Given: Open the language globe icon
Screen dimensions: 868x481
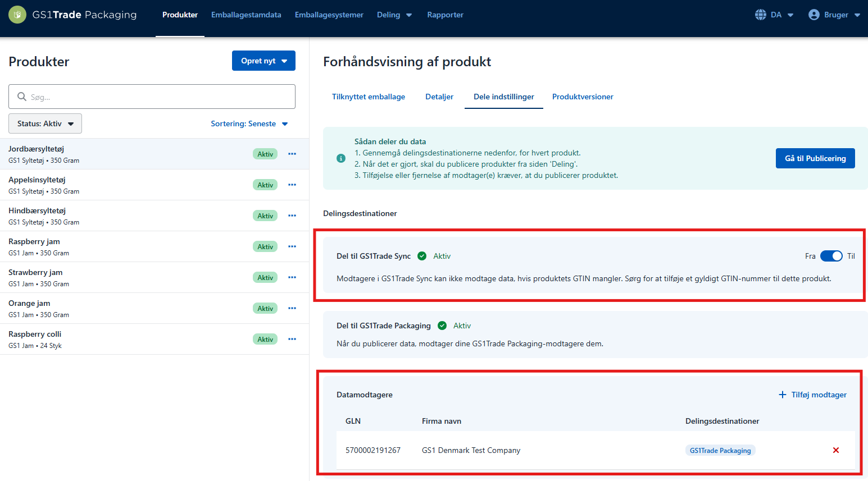Looking at the screenshot, I should point(761,15).
